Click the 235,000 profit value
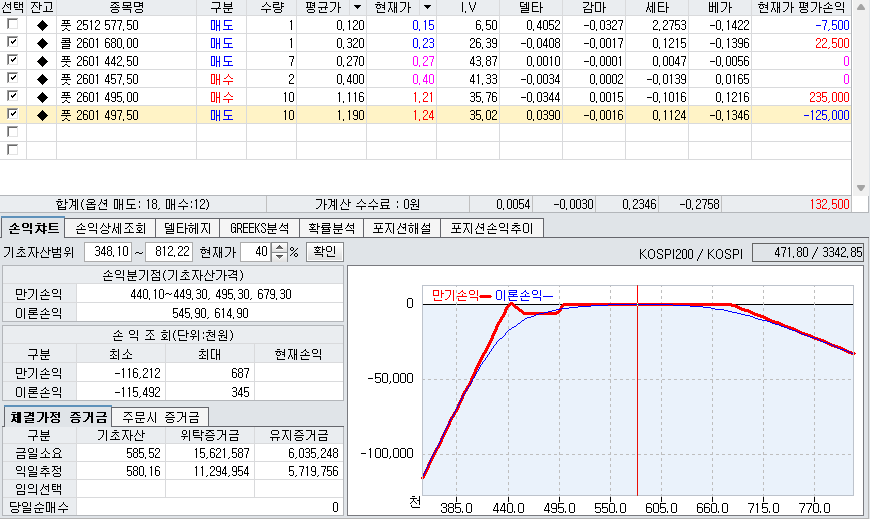Viewport: 870px width, 519px height. (x=829, y=98)
